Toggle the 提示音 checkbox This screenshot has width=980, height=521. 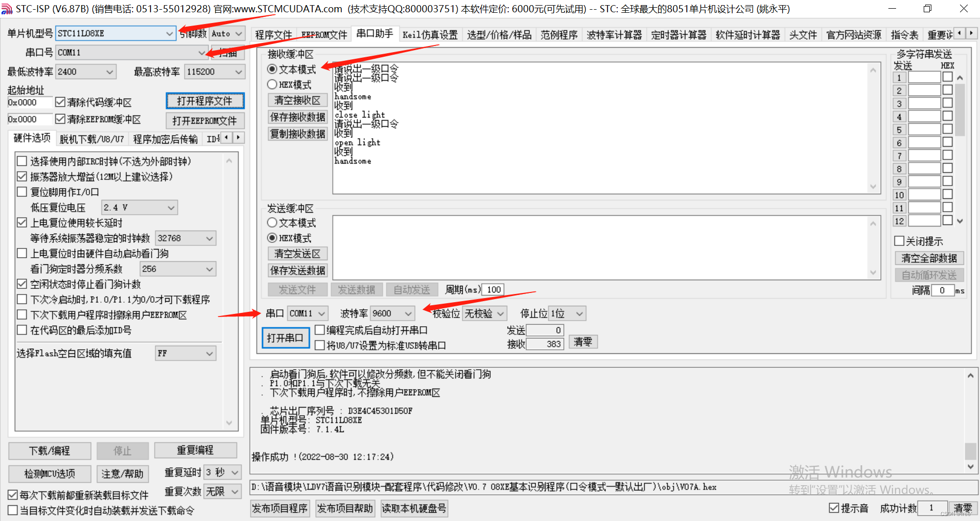834,508
